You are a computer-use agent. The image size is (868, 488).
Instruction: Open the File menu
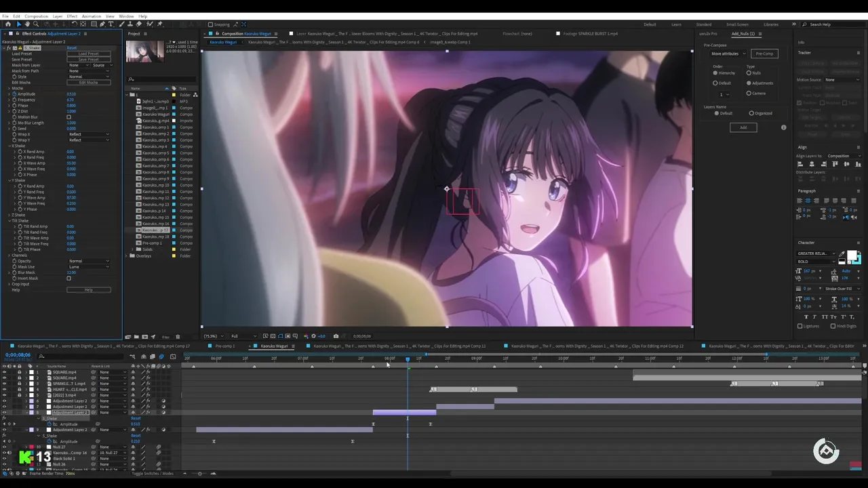pyautogui.click(x=5, y=16)
